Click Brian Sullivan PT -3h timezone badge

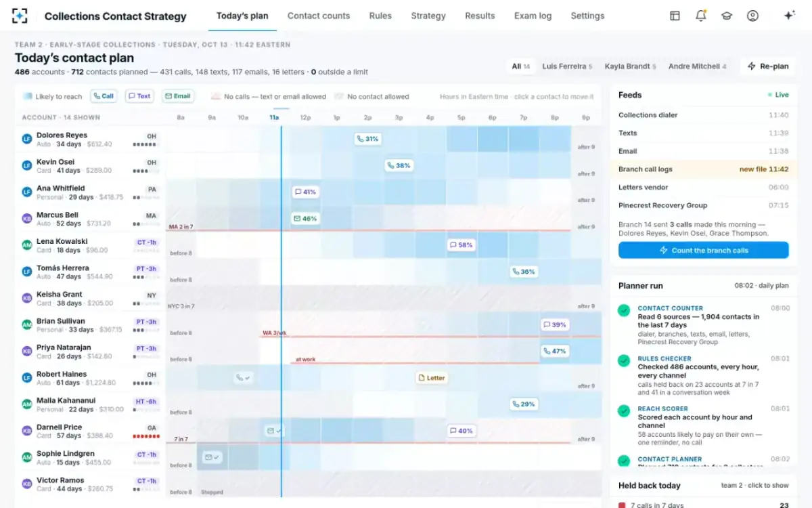pyautogui.click(x=146, y=322)
